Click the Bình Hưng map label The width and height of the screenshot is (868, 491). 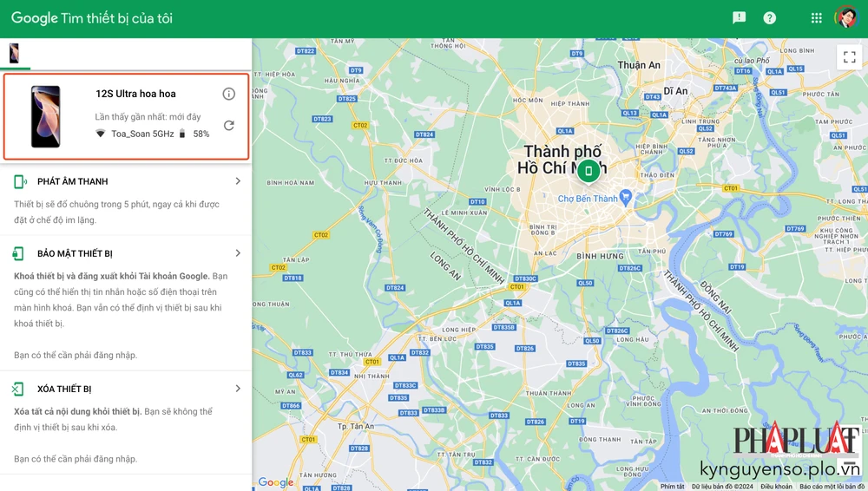600,256
